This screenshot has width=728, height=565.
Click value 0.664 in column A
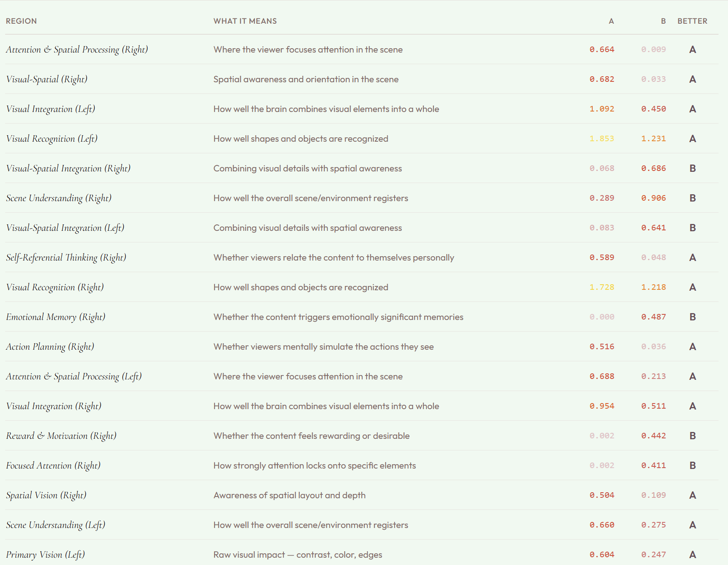(602, 50)
